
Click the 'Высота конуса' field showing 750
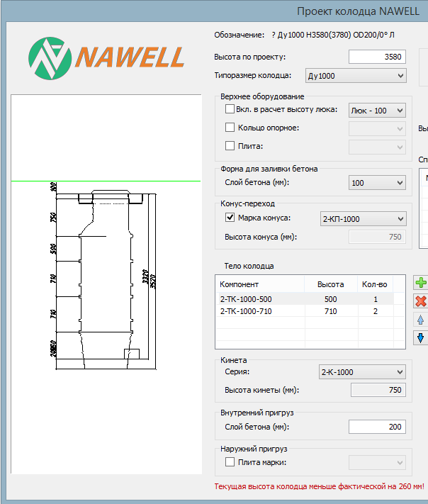(377, 237)
